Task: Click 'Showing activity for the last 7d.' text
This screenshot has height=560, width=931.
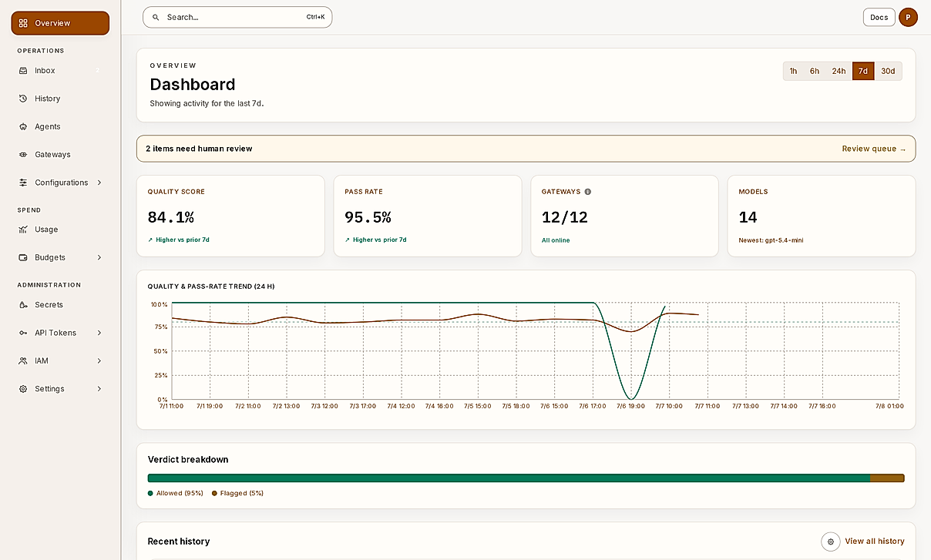Action: [207, 103]
